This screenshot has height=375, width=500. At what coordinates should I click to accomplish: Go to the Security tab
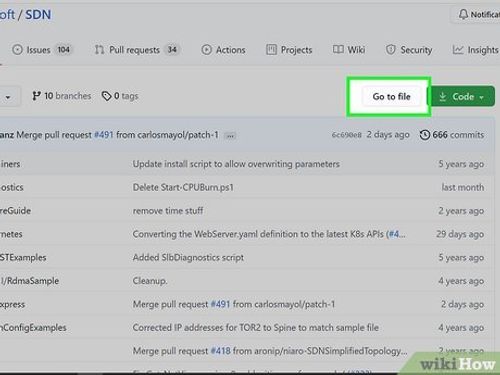tap(409, 50)
